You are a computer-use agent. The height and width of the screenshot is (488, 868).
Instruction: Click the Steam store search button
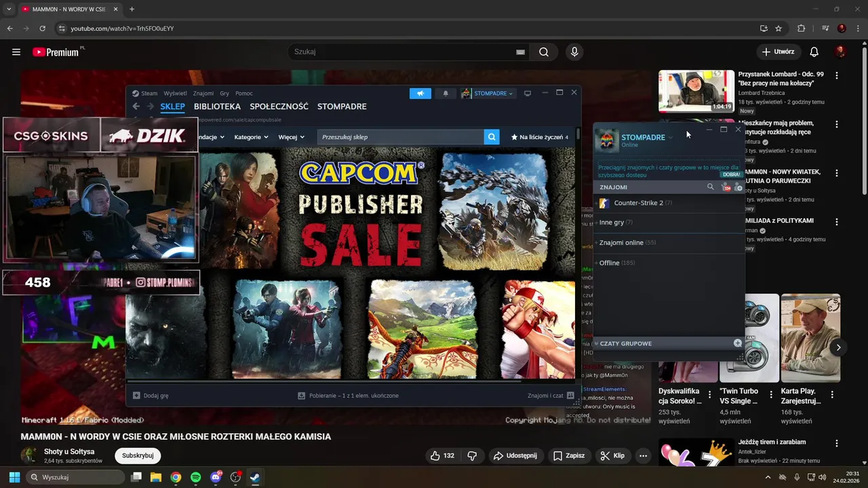coord(492,137)
